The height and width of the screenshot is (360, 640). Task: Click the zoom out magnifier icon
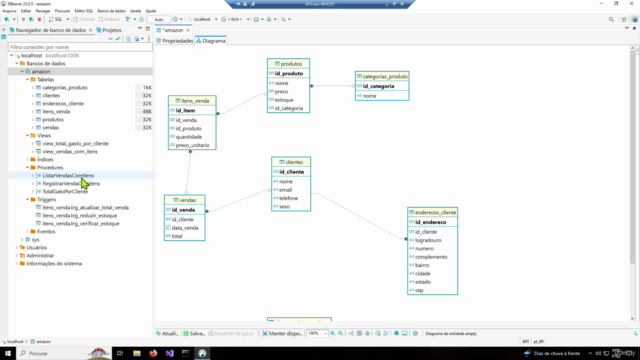click(x=341, y=333)
